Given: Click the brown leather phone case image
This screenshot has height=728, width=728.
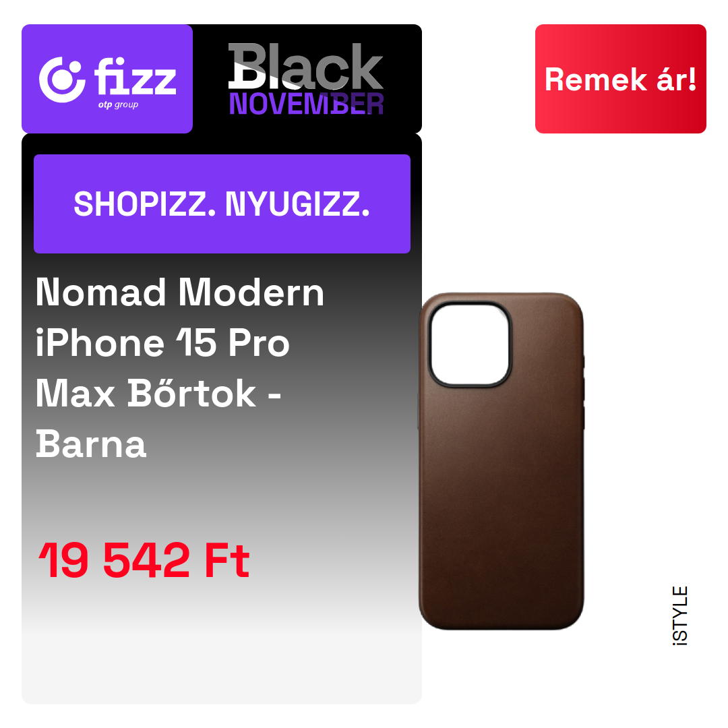Looking at the screenshot, I should point(501,461).
